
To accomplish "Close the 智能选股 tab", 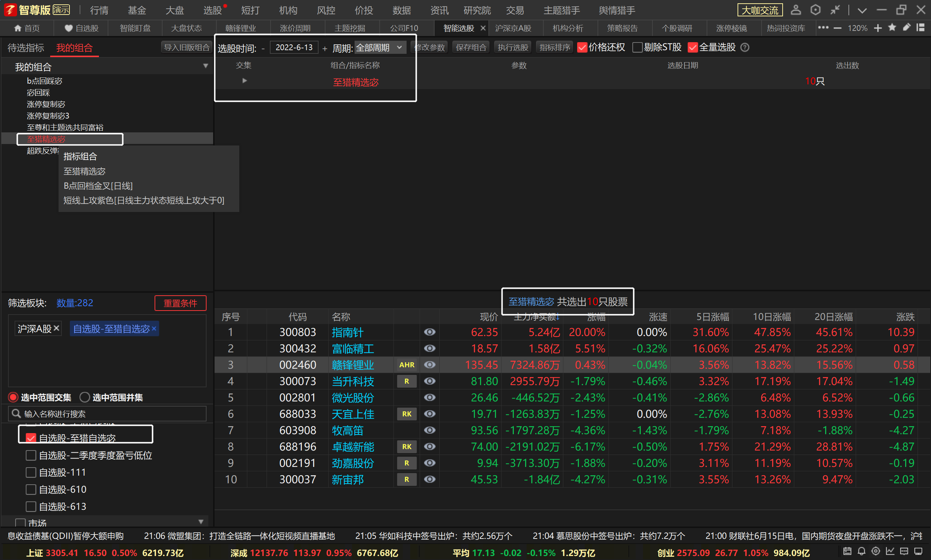I will coord(483,28).
